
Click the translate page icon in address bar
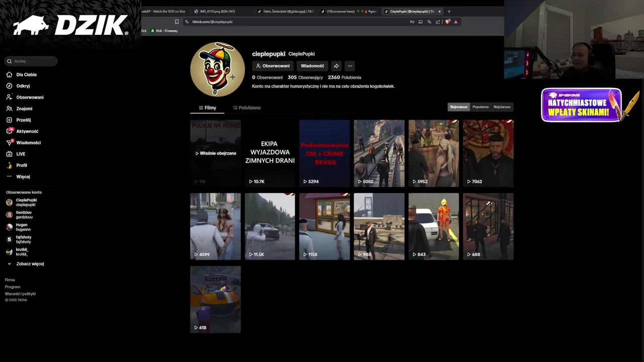(x=429, y=22)
